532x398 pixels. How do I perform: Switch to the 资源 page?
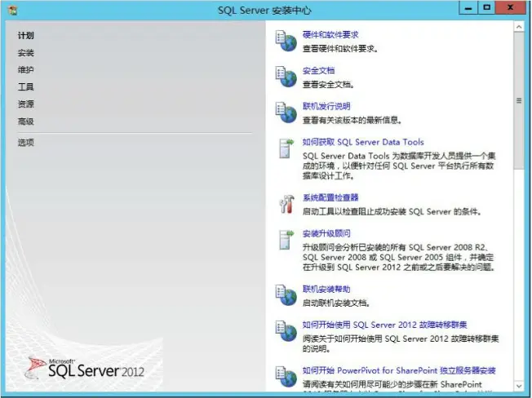pyautogui.click(x=26, y=104)
